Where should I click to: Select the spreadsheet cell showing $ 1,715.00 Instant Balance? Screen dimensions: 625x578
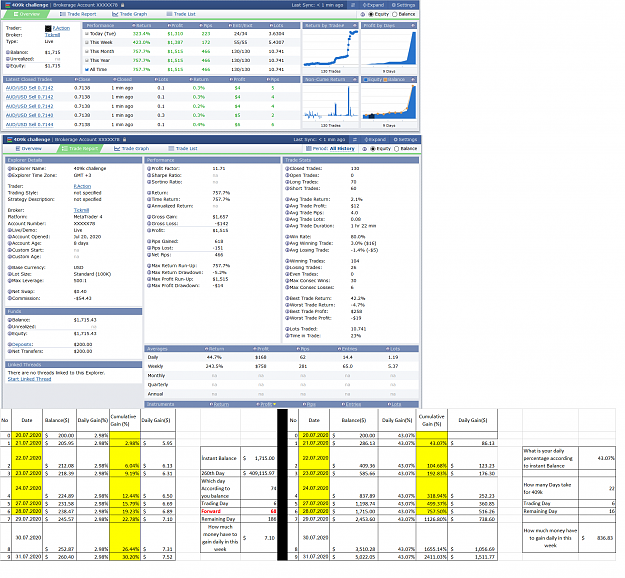click(259, 458)
